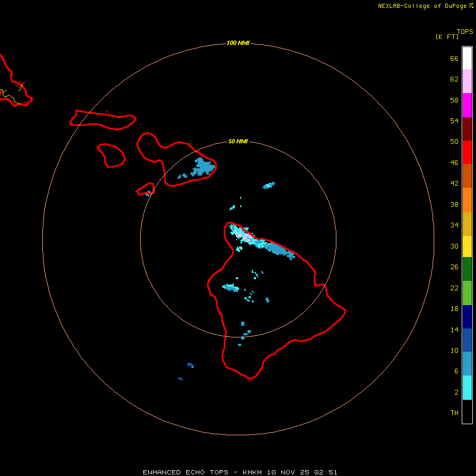Click the legend value 54

[454, 121]
